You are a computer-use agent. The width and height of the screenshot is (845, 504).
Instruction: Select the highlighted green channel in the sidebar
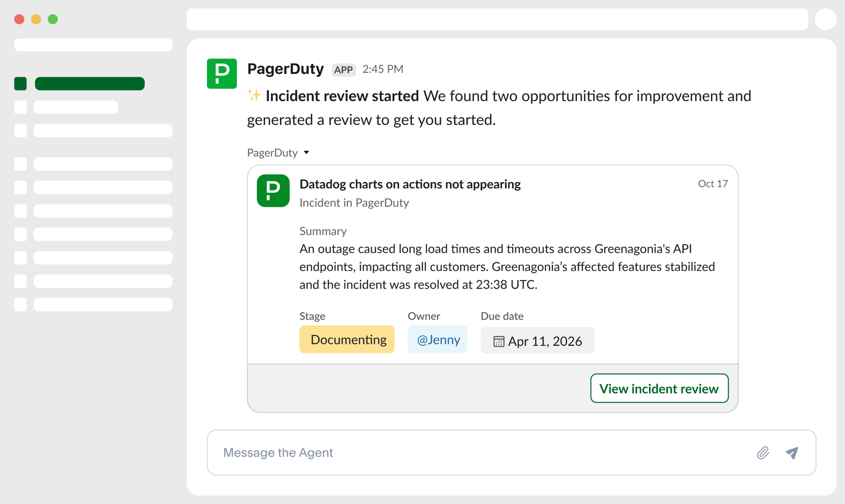coord(89,83)
